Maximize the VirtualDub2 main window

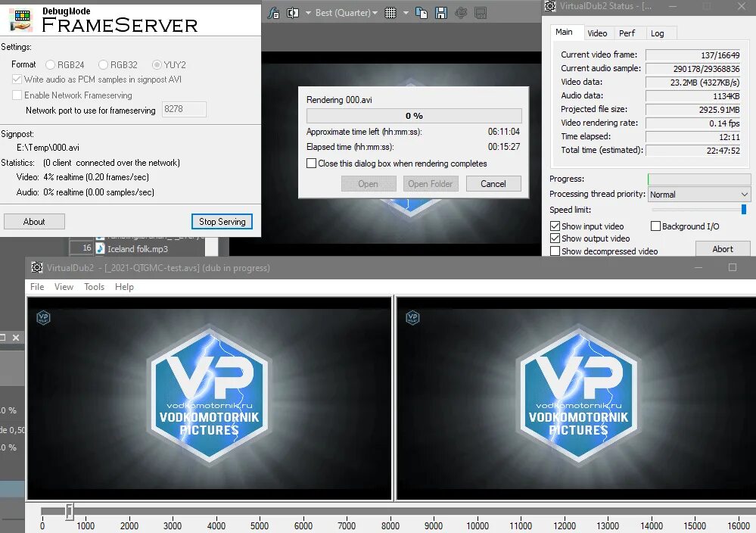(733, 267)
